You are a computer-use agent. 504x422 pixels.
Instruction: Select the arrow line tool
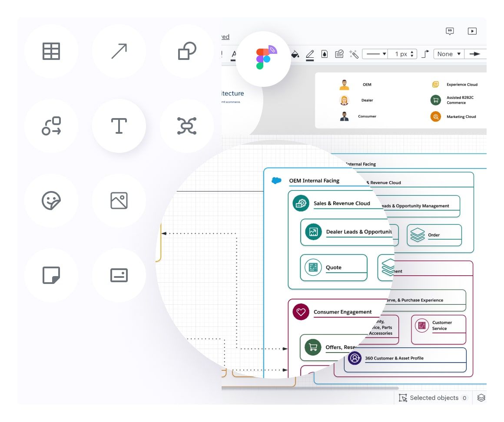119,51
